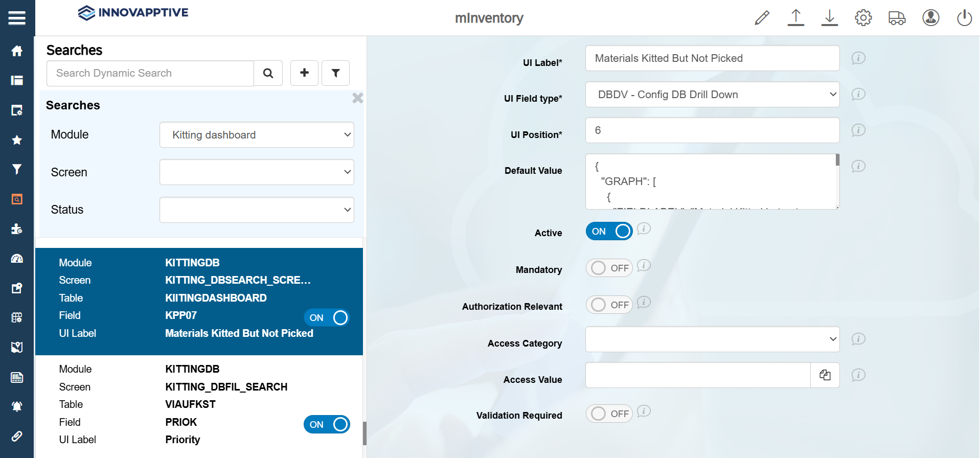Open the favorites star in sidebar
980x458 pixels.
point(17,140)
